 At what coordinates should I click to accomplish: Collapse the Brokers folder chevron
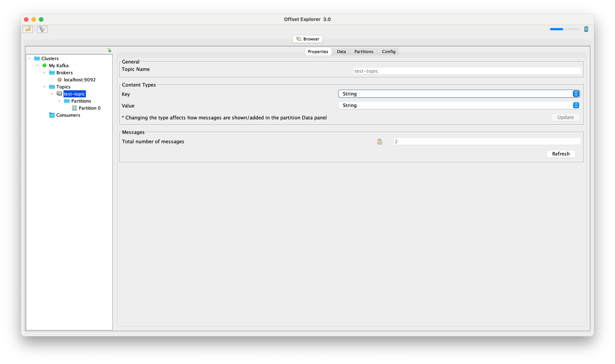coord(44,73)
